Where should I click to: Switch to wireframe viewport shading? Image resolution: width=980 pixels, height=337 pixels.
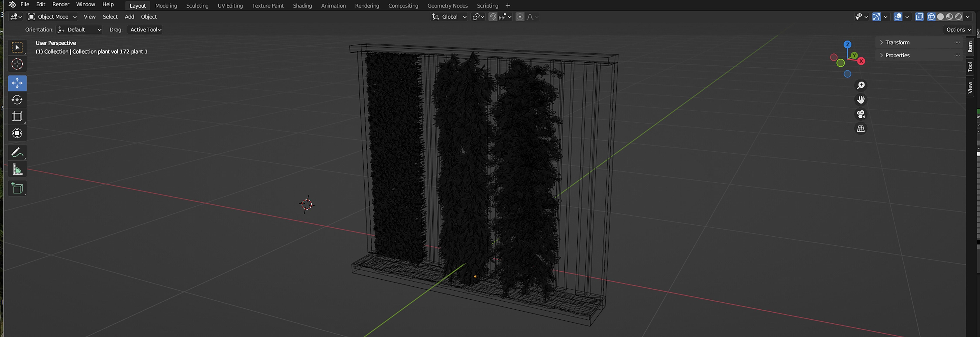pyautogui.click(x=931, y=17)
